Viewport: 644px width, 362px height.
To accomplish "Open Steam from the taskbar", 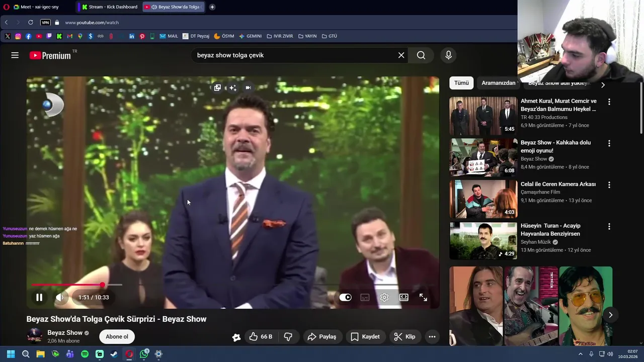I will coord(114,354).
